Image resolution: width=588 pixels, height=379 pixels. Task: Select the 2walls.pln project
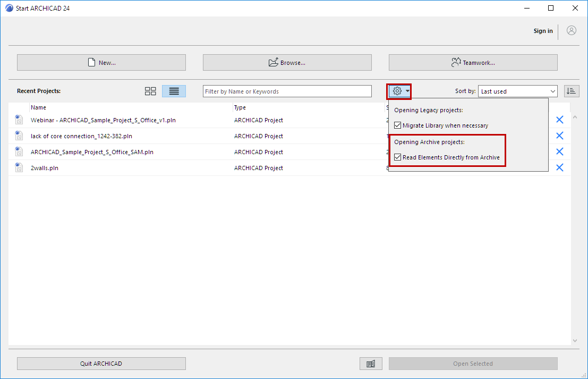coord(45,168)
